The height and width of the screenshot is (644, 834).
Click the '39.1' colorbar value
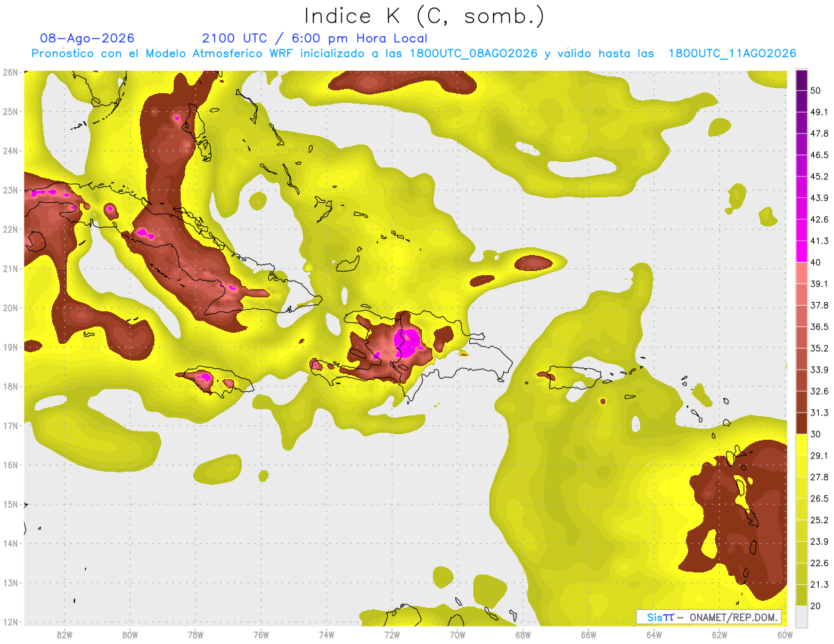819,283
